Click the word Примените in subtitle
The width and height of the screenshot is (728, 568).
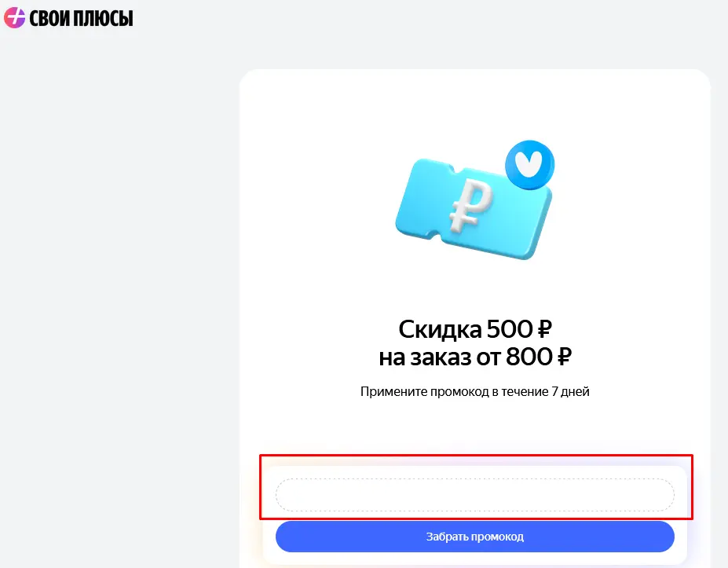393,391
